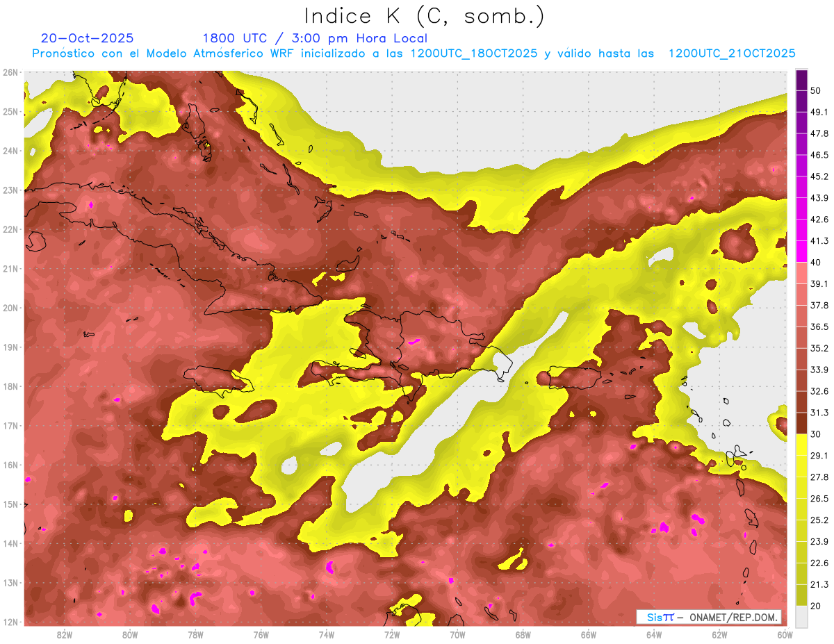Click the latitude axis label '23N'
The width and height of the screenshot is (834, 644).
tap(10, 190)
